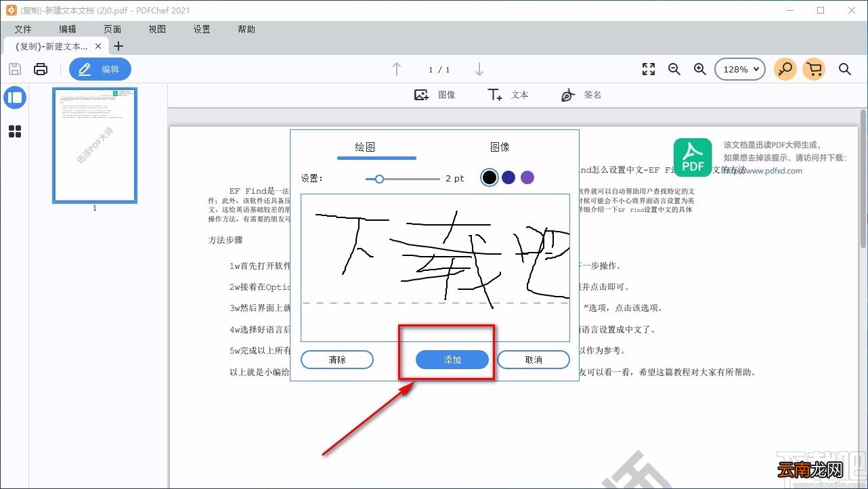Open the page grid view icon
This screenshot has height=489, width=868.
[15, 131]
